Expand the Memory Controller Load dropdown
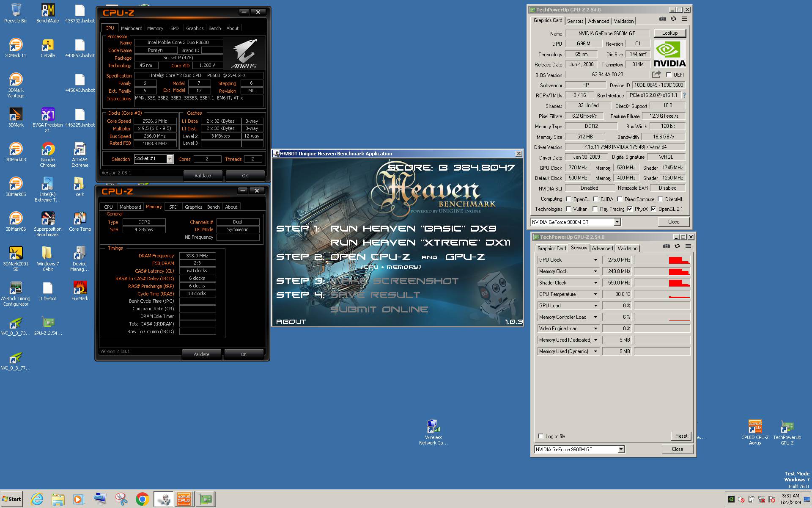Viewport: 812px width, 508px height. pyautogui.click(x=595, y=317)
